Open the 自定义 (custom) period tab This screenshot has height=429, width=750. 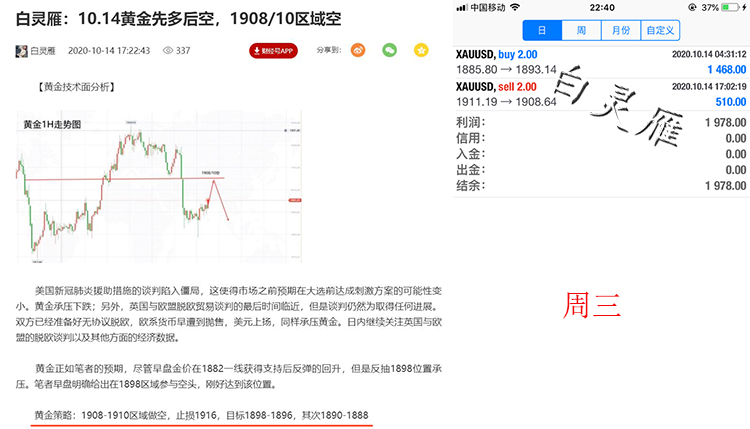[x=662, y=31]
